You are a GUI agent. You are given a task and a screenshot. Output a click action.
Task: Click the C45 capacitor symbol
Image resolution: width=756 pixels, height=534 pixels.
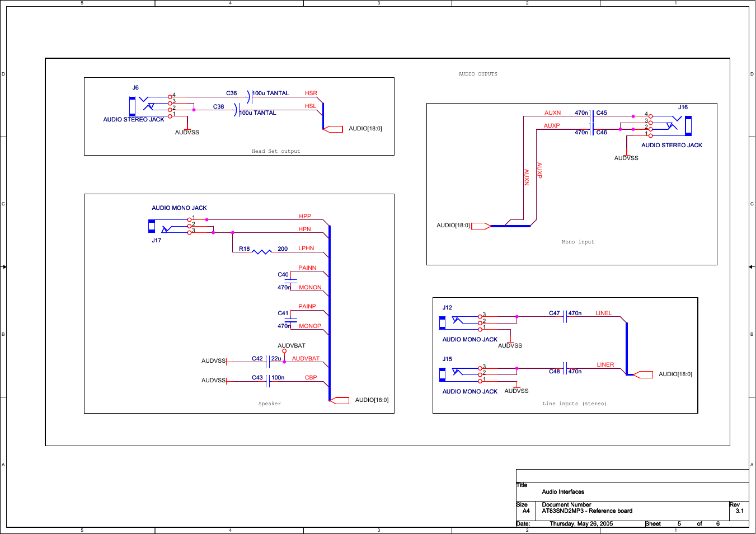point(592,116)
